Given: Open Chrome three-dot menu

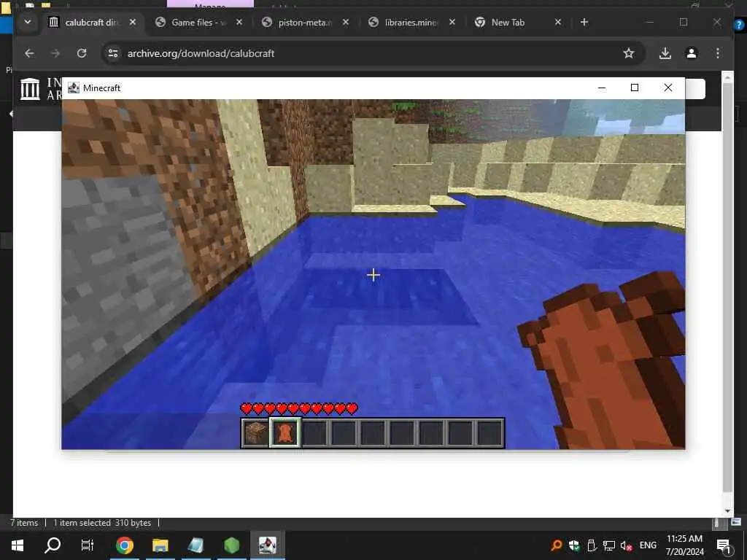Looking at the screenshot, I should (718, 53).
